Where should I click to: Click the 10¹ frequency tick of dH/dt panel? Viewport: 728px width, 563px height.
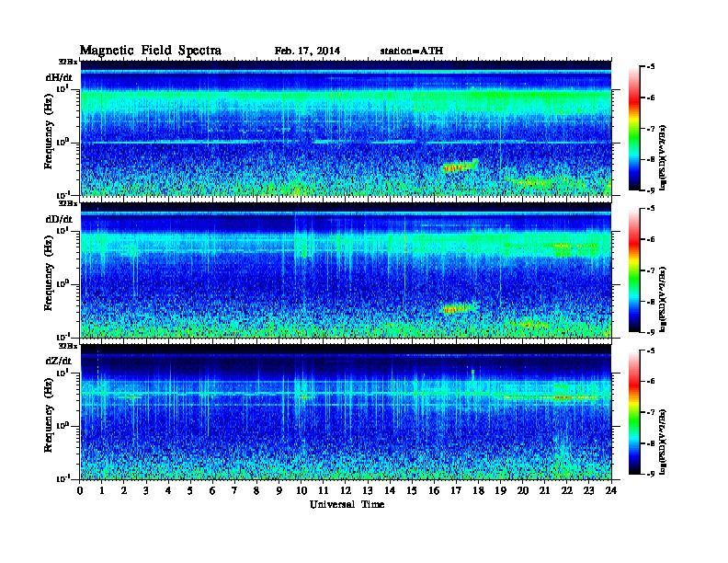click(x=63, y=88)
